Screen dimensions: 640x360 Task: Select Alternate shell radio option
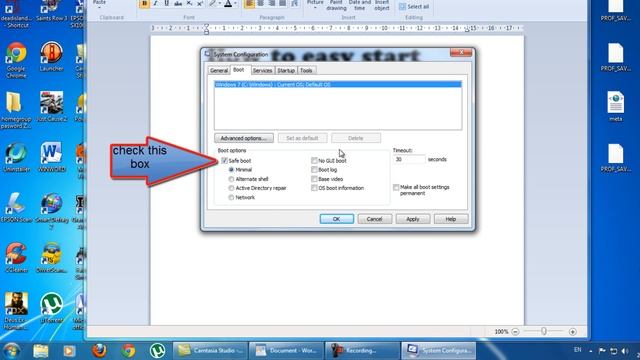[x=231, y=179]
